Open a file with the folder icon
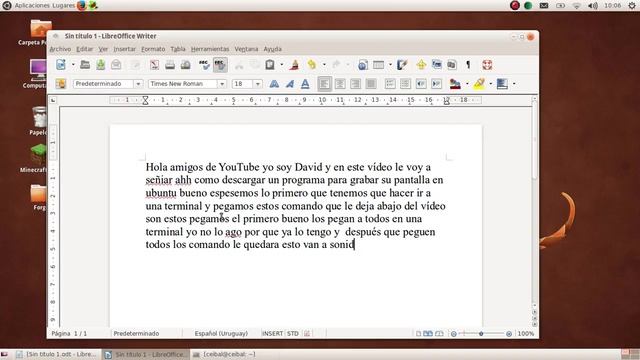 tap(85, 64)
